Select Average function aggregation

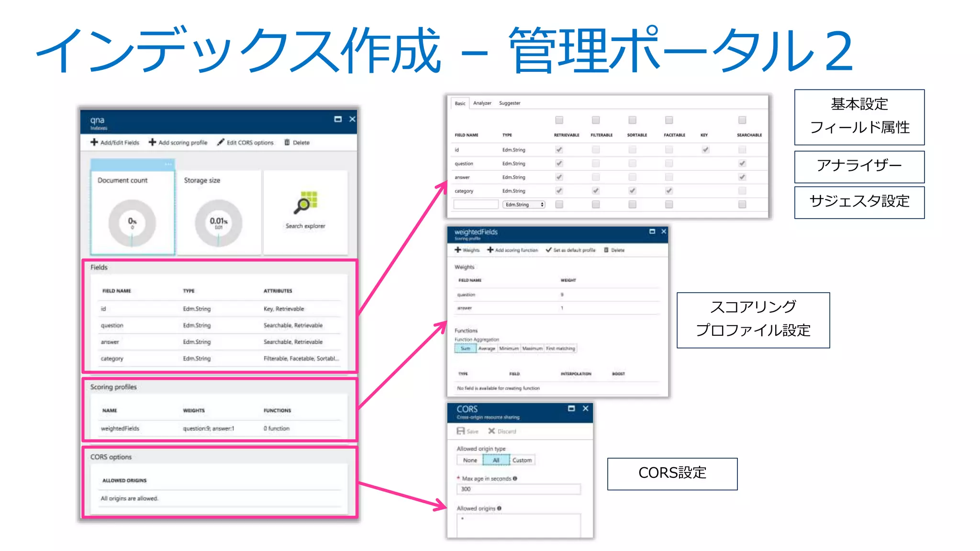click(x=487, y=349)
